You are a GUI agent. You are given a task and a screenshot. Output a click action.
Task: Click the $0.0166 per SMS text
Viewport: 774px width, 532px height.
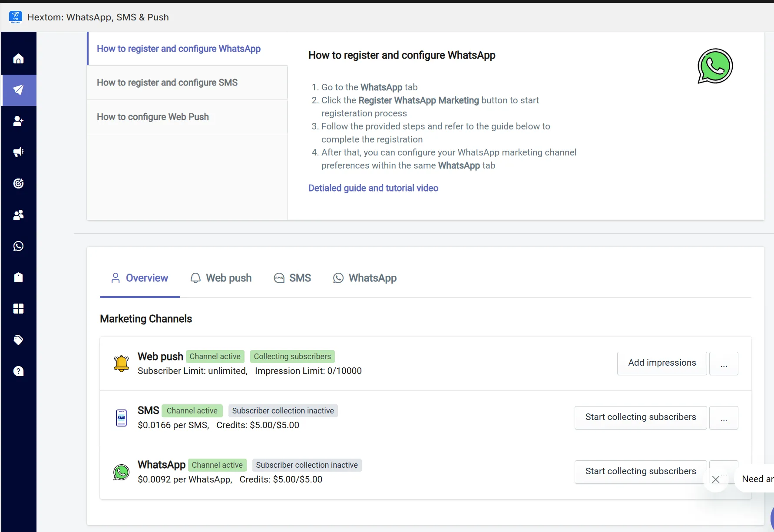pos(173,425)
